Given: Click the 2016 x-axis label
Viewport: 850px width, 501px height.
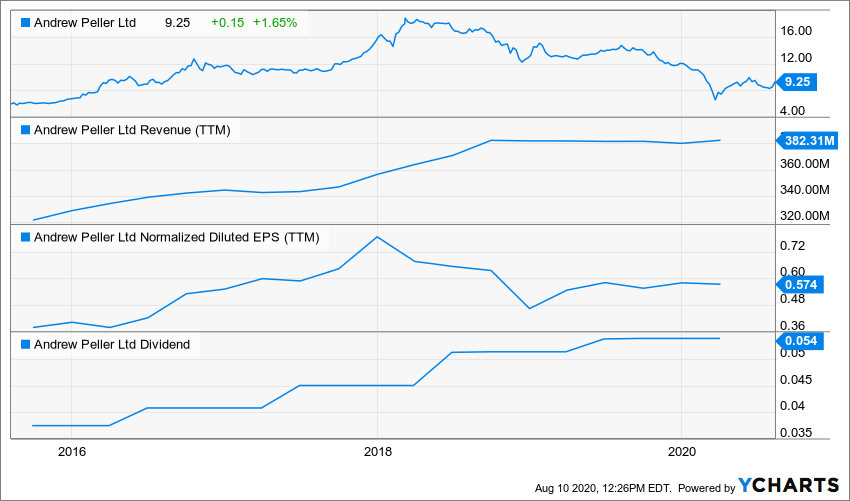Looking at the screenshot, I should pos(72,452).
